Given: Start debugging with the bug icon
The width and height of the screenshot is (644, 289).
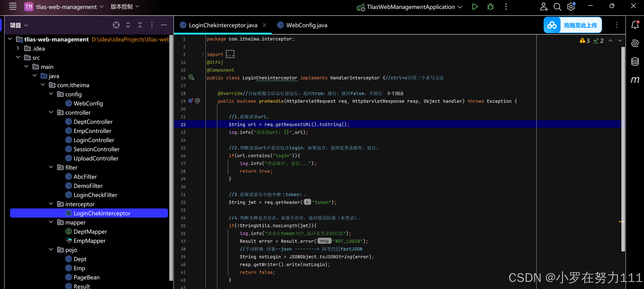Looking at the screenshot, I should coord(490,7).
